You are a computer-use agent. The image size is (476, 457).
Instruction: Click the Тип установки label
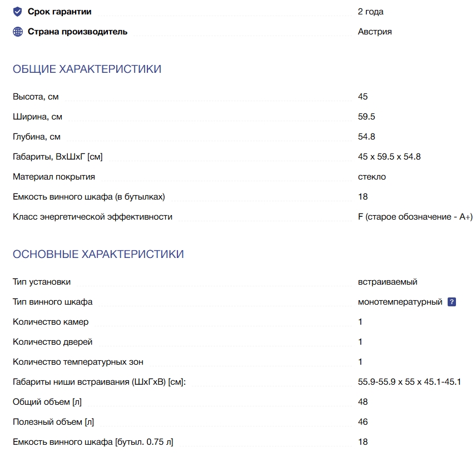pos(42,282)
